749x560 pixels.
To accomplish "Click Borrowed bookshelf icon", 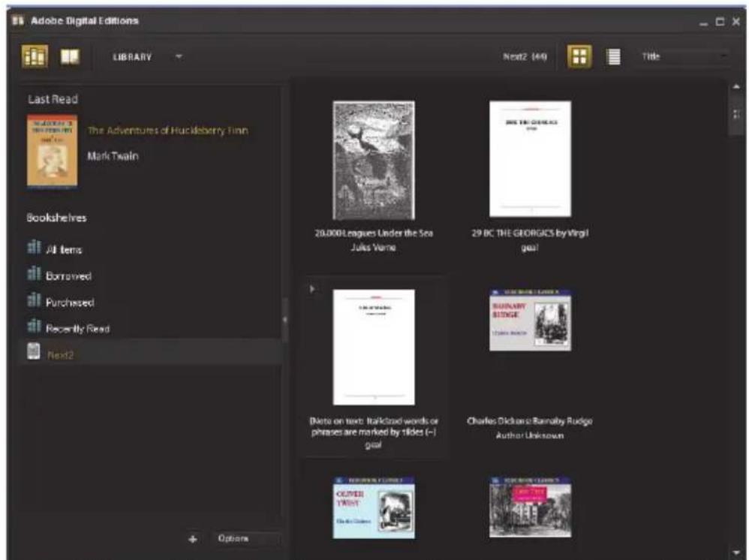I will coord(34,273).
